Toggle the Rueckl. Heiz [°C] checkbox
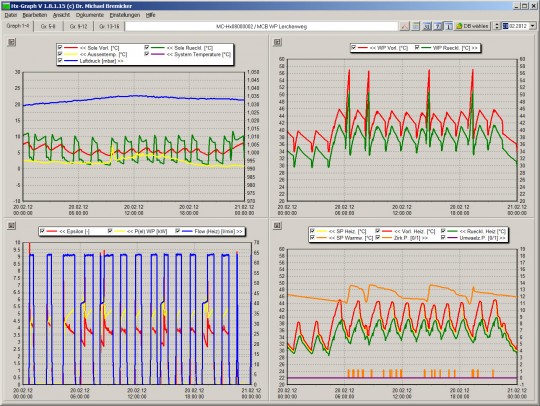 coord(443,231)
